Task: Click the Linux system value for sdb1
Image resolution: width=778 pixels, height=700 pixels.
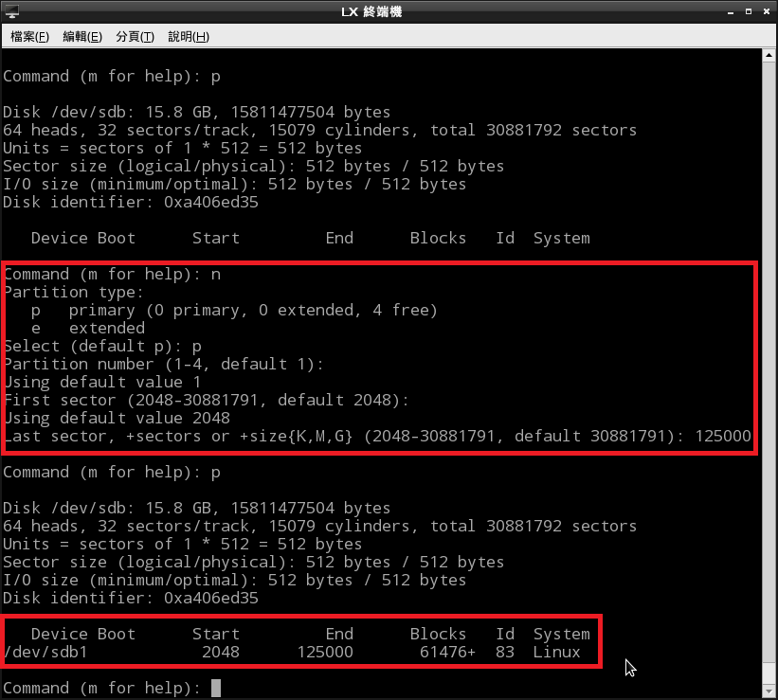Action: [556, 653]
